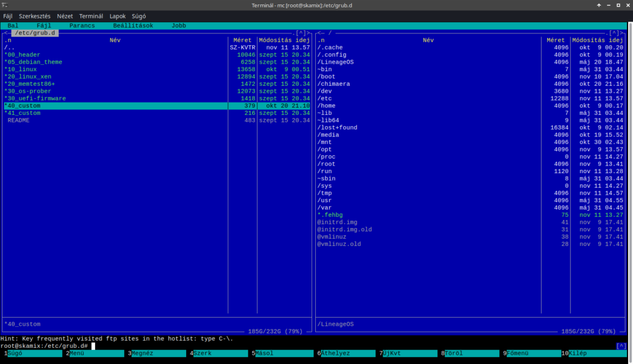Click the keep-above arrow in title bar
This screenshot has height=364, width=633.
(598, 5)
